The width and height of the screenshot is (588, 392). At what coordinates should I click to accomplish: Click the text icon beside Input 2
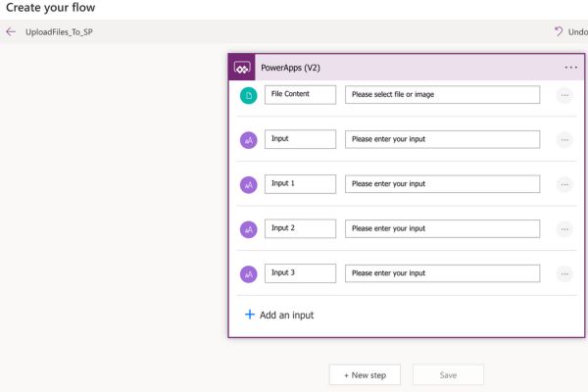pos(249,229)
